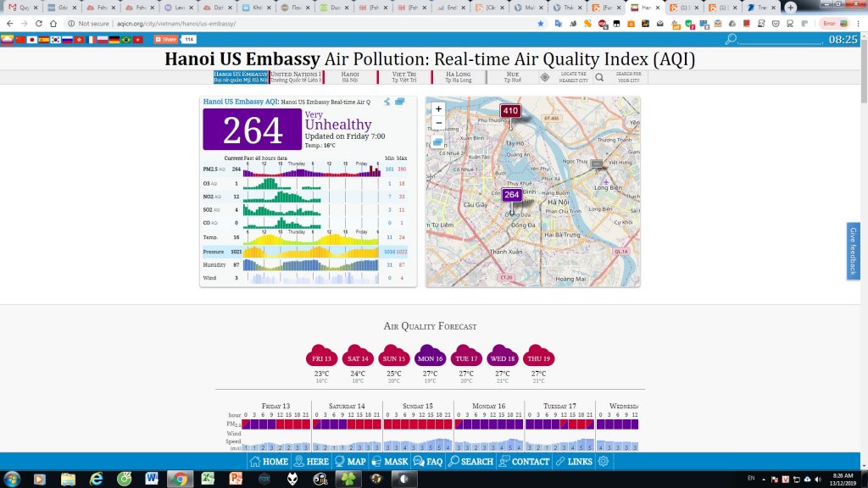The width and height of the screenshot is (868, 488).
Task: Switch to the Viet Tri city tab
Action: 404,77
